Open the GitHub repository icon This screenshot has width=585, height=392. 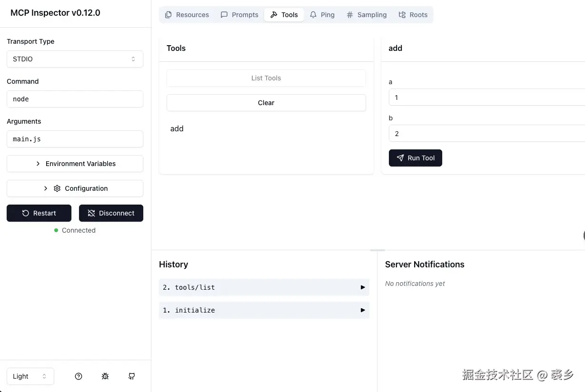(132, 376)
